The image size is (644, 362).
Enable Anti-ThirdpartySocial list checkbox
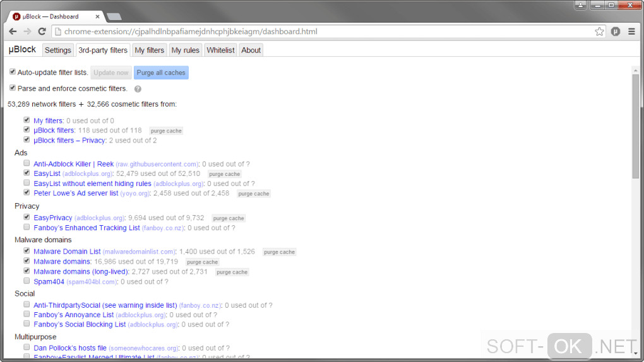pyautogui.click(x=27, y=305)
